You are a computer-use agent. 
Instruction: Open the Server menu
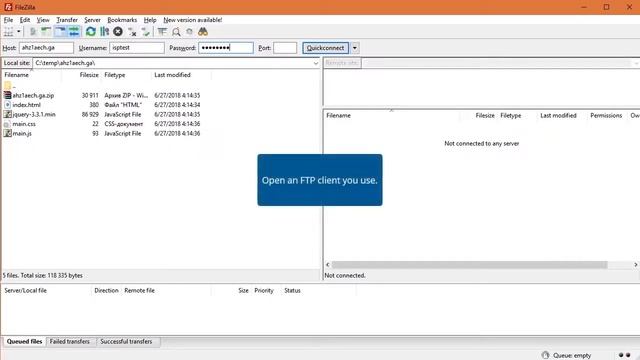point(92,20)
